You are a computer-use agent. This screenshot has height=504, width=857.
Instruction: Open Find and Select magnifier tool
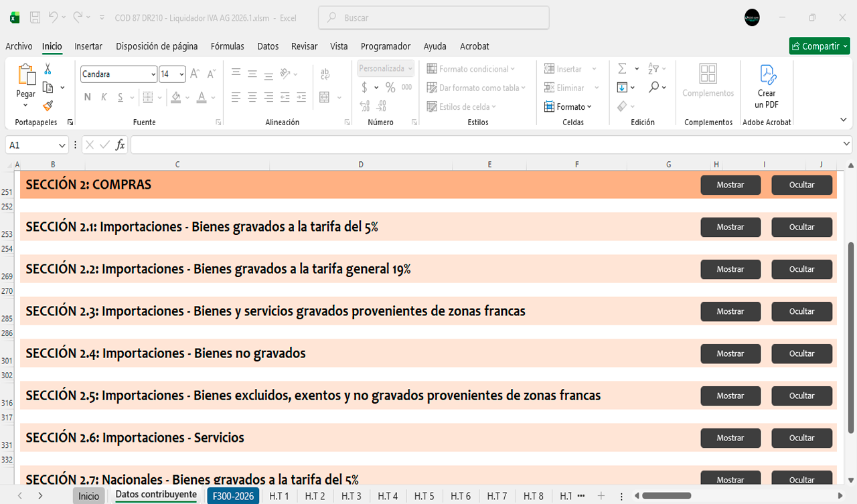[653, 88]
